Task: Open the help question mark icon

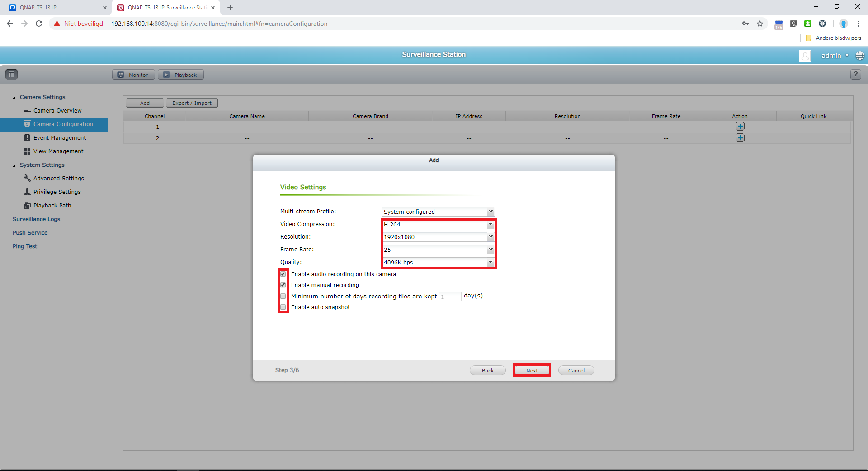Action: coord(855,75)
